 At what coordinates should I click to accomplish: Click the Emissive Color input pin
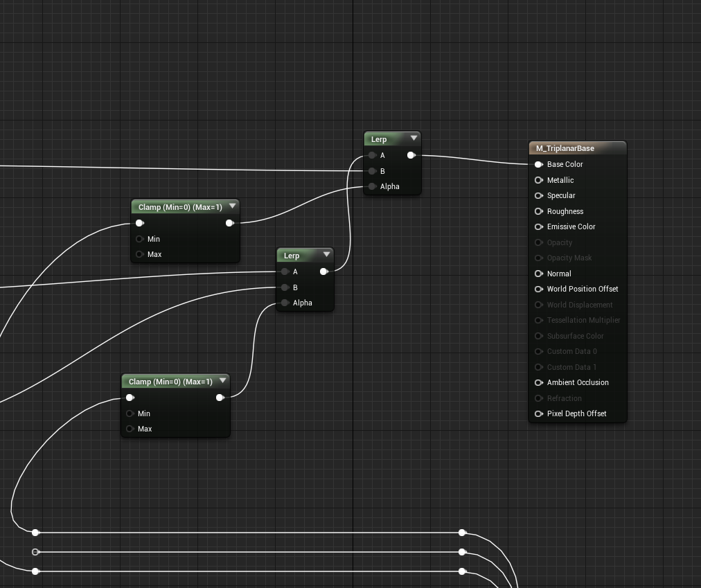click(539, 226)
